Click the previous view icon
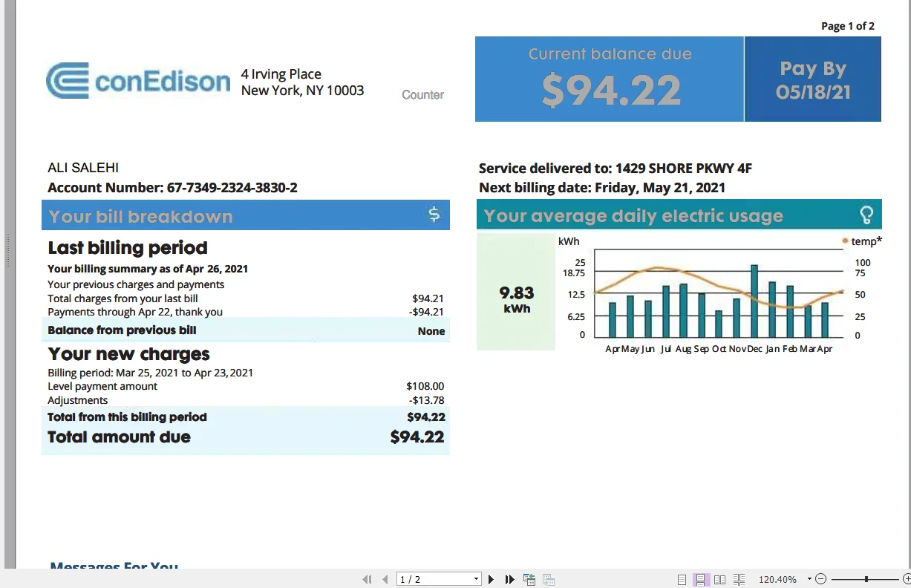Image resolution: width=911 pixels, height=588 pixels. tap(529, 579)
